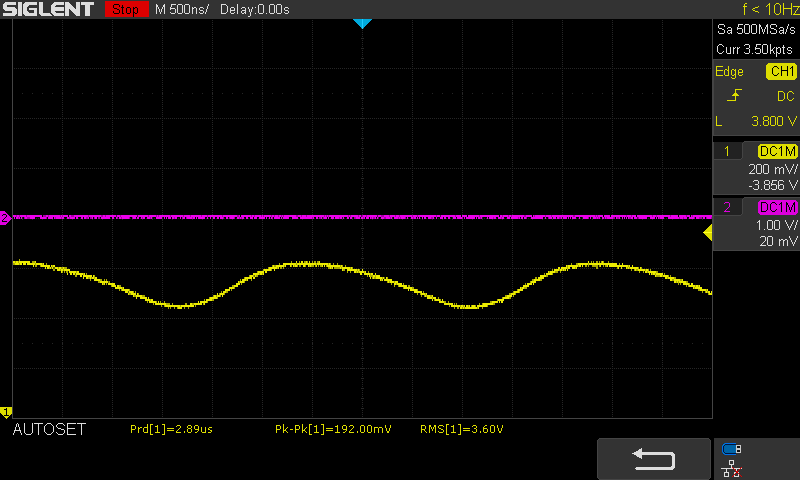
Task: Click the Curr 3.50kpts memory depth
Action: point(754,49)
